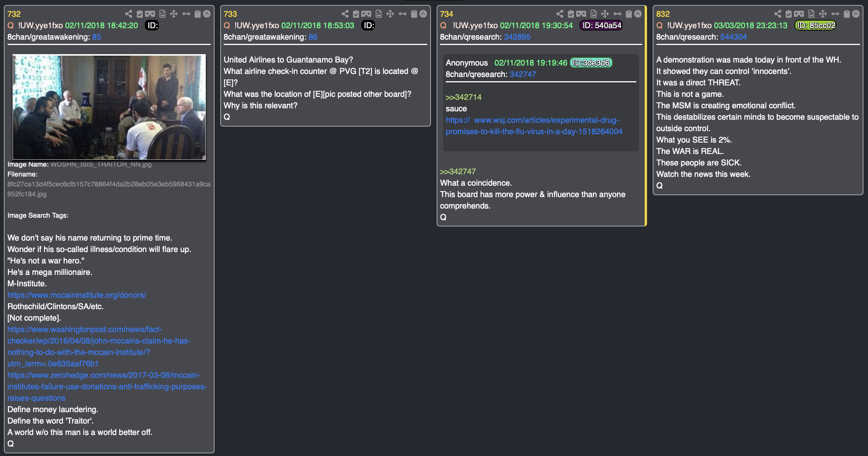Click the line "Watch the news this week."

tap(703, 174)
